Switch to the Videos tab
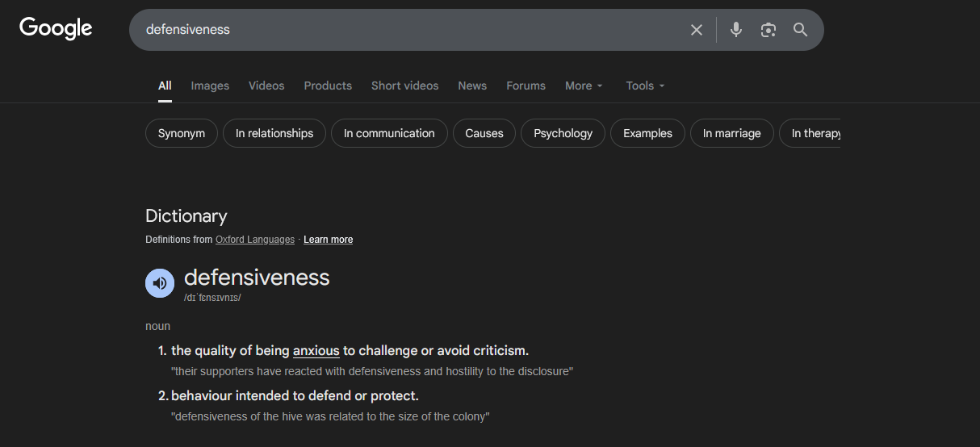 (x=266, y=86)
